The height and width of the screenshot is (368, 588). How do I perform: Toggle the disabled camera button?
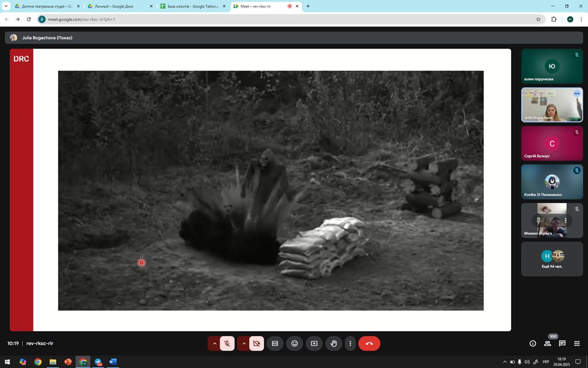click(257, 343)
